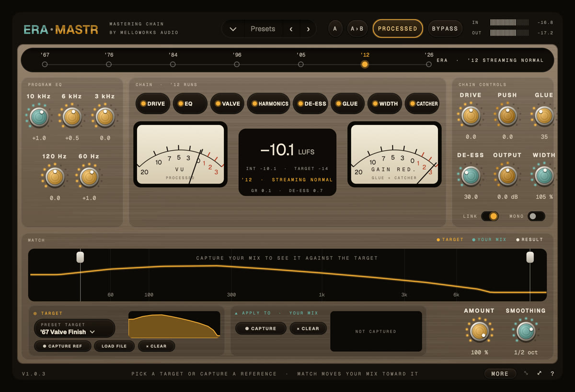Turn off the LINK switch
This screenshot has height=392, width=575.
490,216
